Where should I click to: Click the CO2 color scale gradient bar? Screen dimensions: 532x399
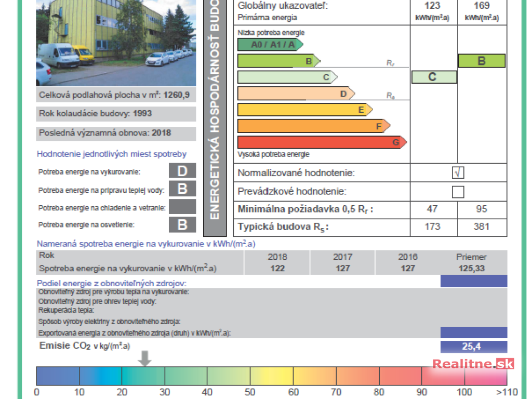point(270,376)
